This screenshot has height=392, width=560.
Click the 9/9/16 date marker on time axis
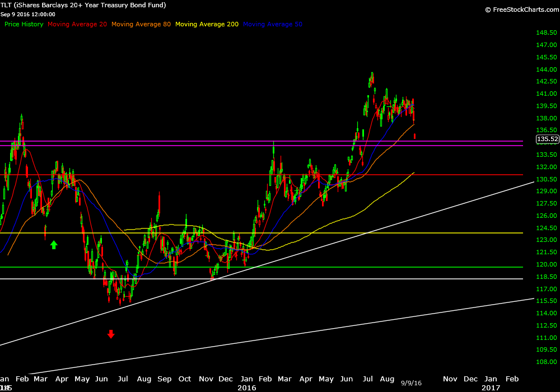(x=410, y=382)
